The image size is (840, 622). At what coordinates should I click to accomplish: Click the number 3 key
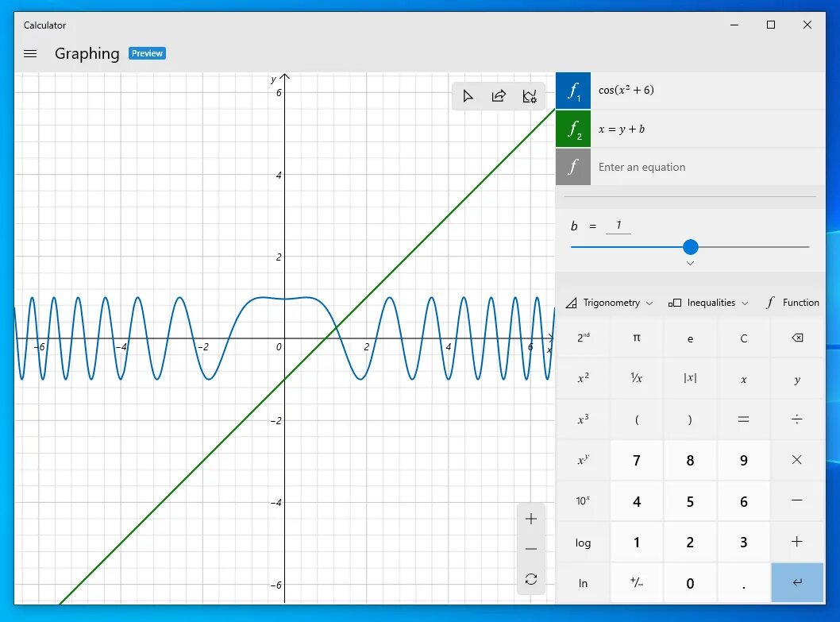point(744,542)
